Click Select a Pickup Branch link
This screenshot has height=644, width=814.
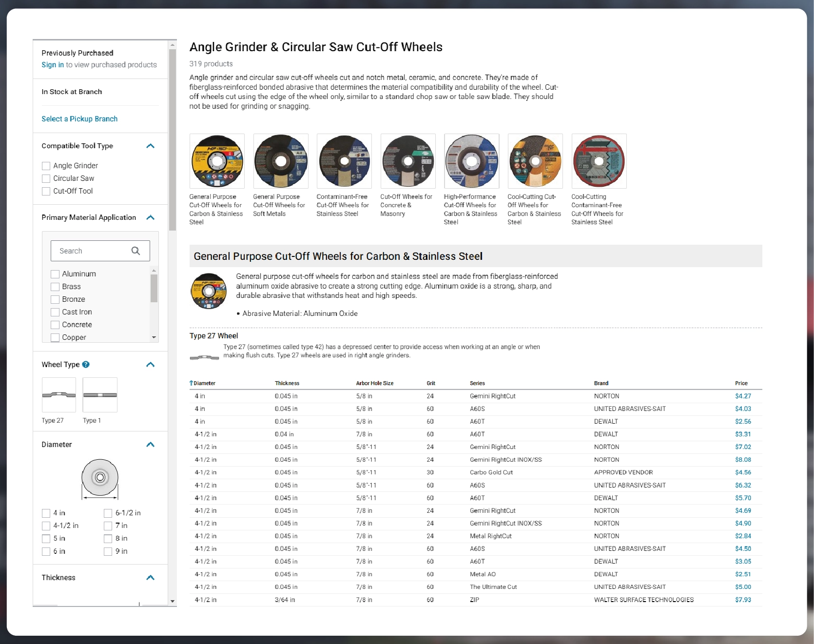pyautogui.click(x=79, y=119)
